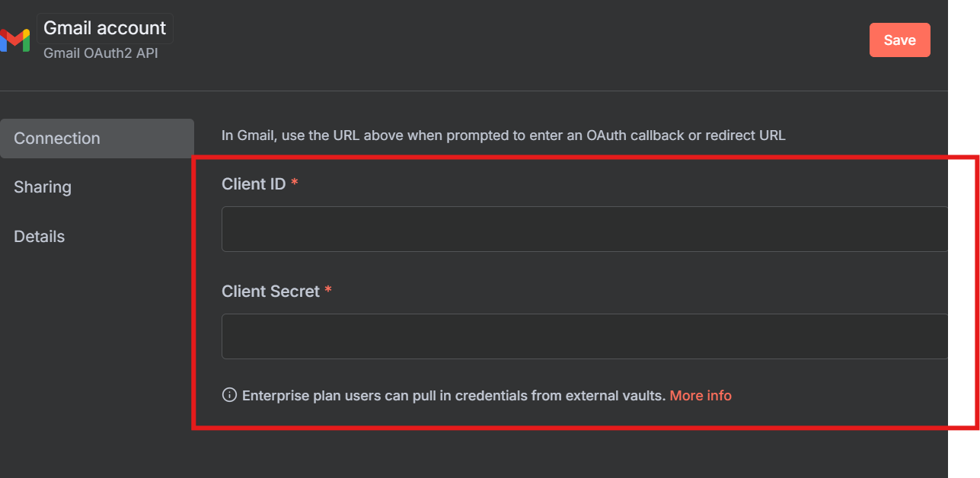Click the Gmail OAuth2 API subtitle
Image resolution: width=980 pixels, height=478 pixels.
click(x=101, y=54)
